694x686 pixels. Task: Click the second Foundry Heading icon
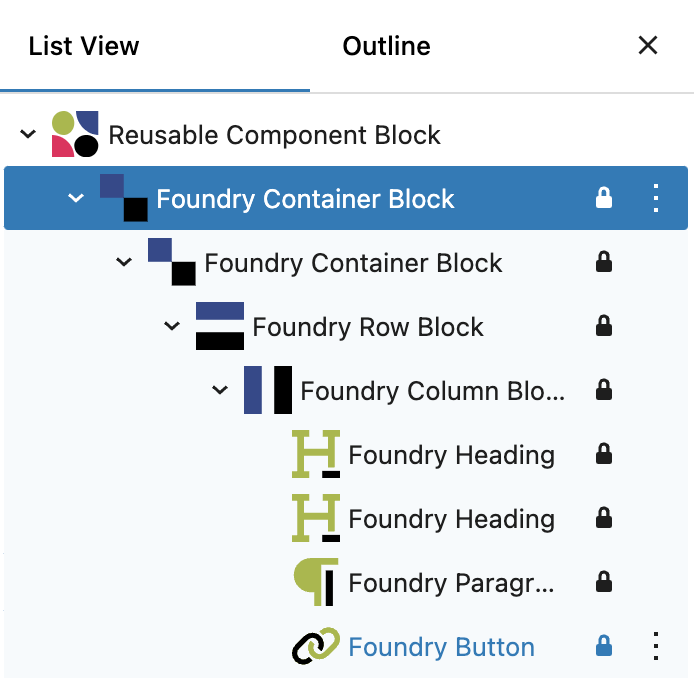coord(316,518)
